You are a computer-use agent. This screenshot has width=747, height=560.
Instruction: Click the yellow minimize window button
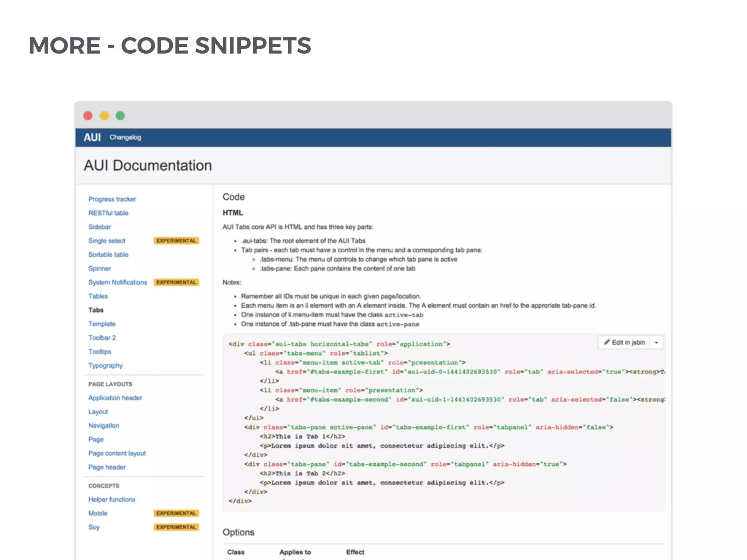(x=104, y=116)
